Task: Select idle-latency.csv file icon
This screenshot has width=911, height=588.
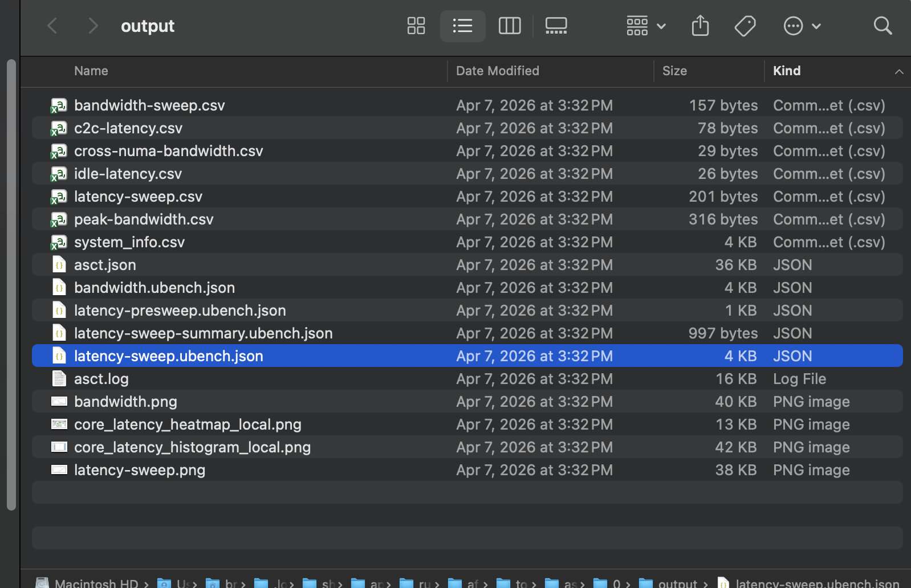Action: [59, 174]
